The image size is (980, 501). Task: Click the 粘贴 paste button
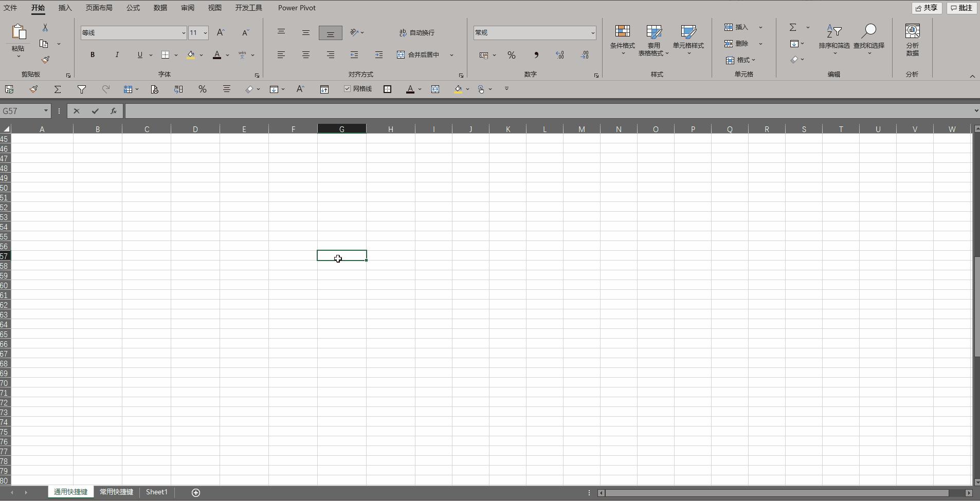[x=19, y=40]
